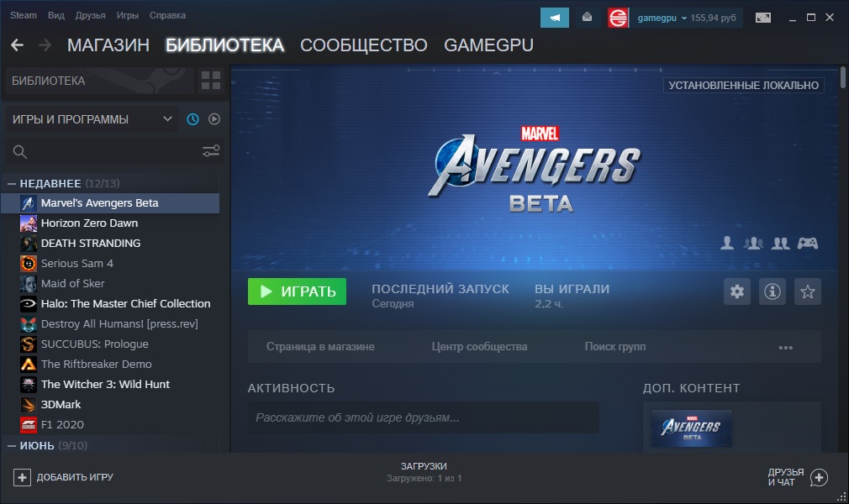Open Центр сообщества link
The width and height of the screenshot is (849, 504).
pyautogui.click(x=479, y=346)
